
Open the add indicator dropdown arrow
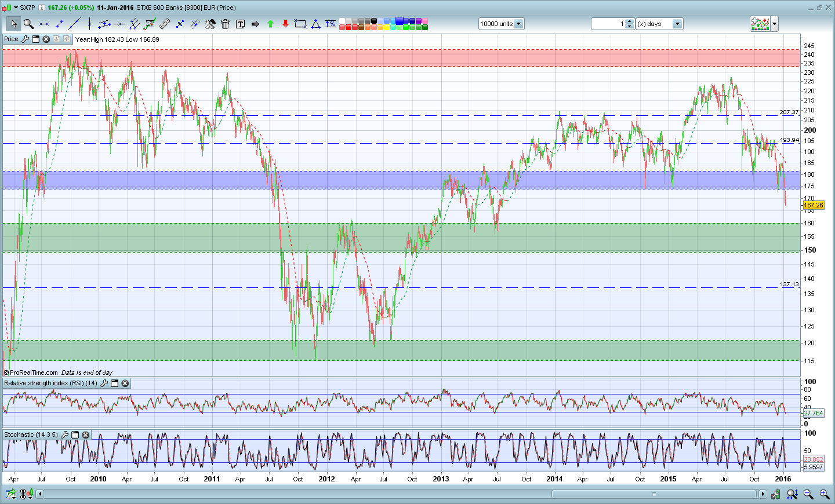[x=774, y=24]
